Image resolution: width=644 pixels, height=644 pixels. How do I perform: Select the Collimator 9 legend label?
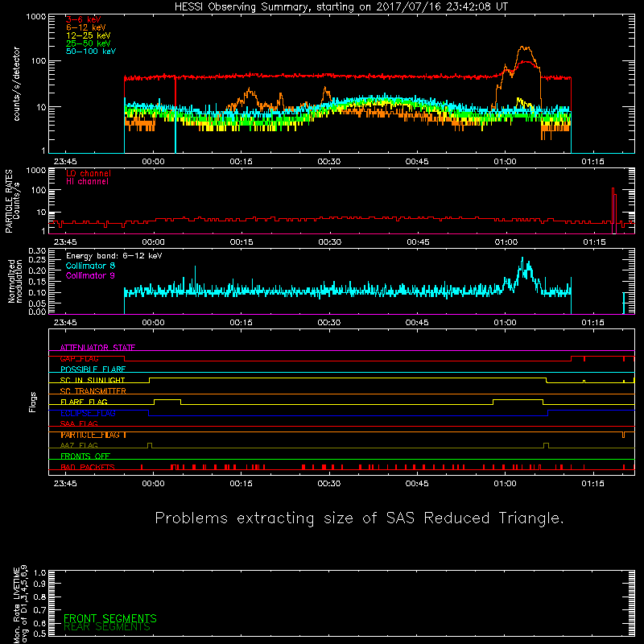click(90, 275)
